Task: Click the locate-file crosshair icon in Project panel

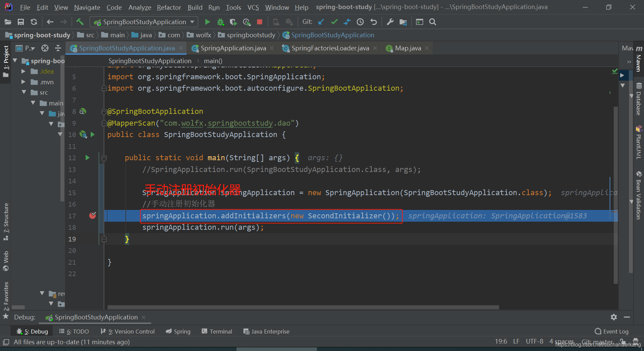Action: tap(45, 48)
